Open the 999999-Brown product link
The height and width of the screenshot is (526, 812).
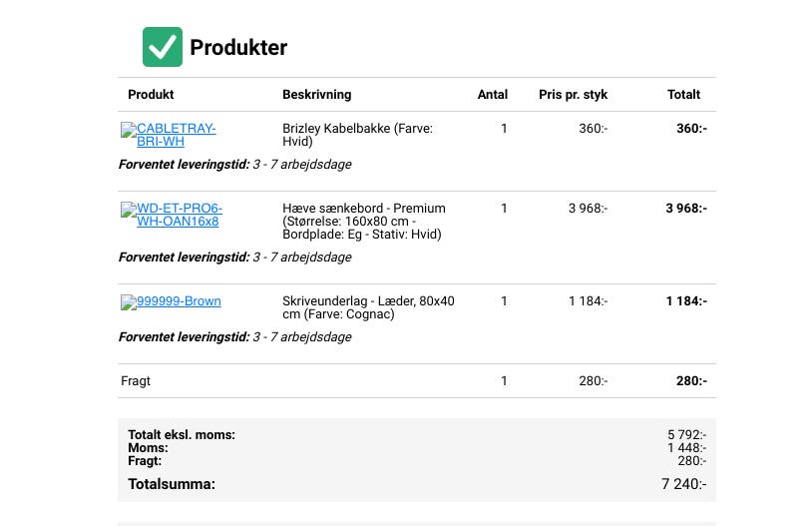coord(180,301)
